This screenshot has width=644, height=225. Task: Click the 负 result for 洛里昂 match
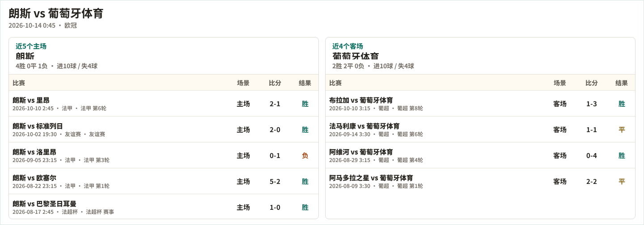pos(305,155)
